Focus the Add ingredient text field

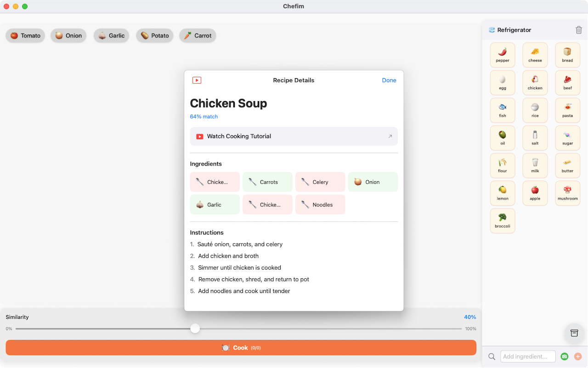527,356
